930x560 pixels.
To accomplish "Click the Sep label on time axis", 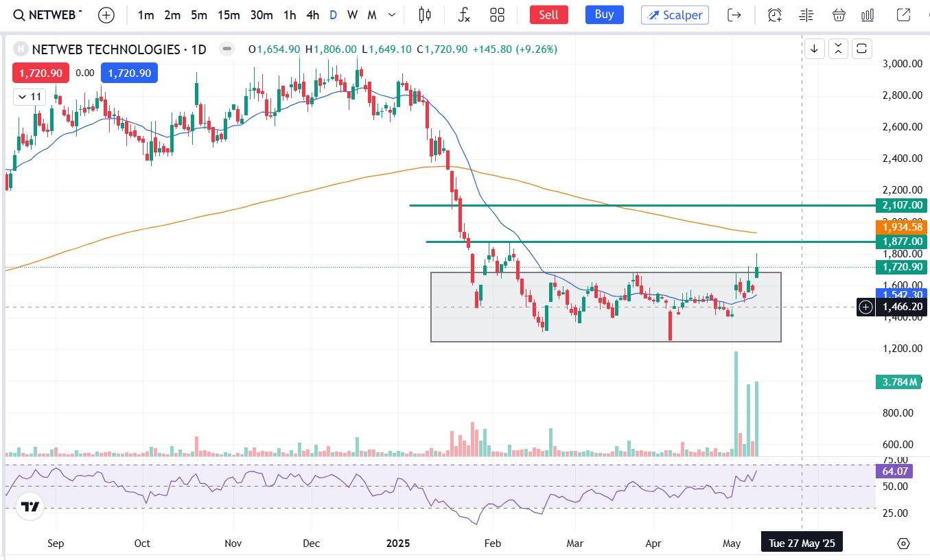I will (x=56, y=544).
